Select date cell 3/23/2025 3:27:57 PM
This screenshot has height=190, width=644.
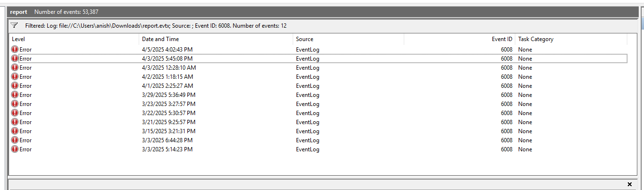click(169, 104)
